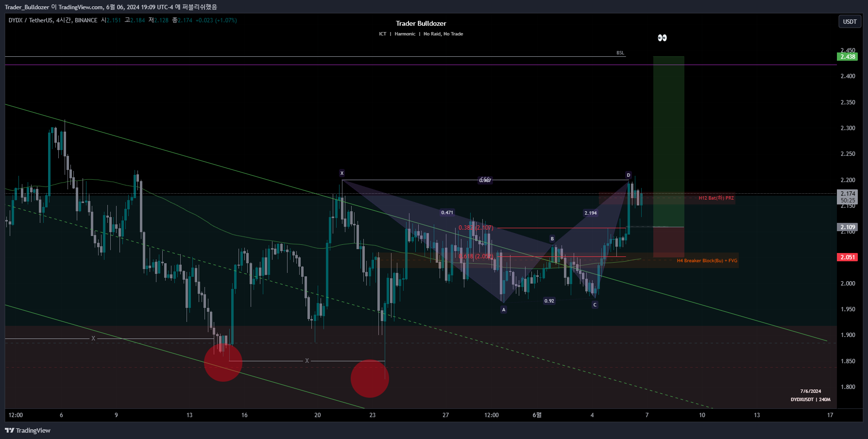The image size is (868, 439).
Task: Click the 1.800 price axis label
Action: click(848, 387)
